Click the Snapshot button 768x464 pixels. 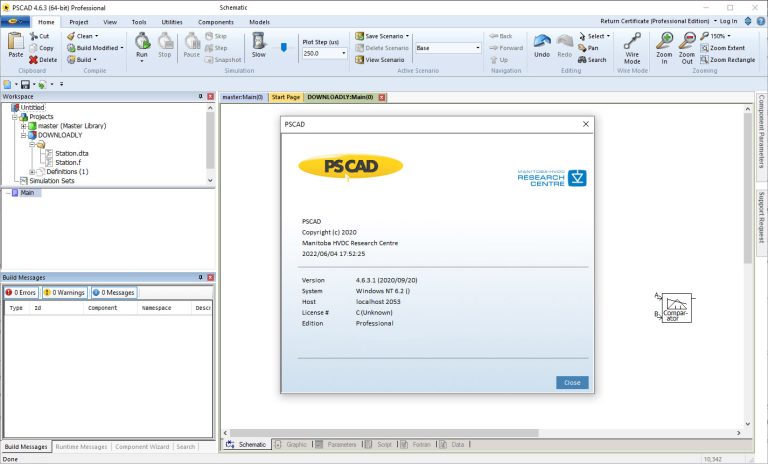pos(223,60)
